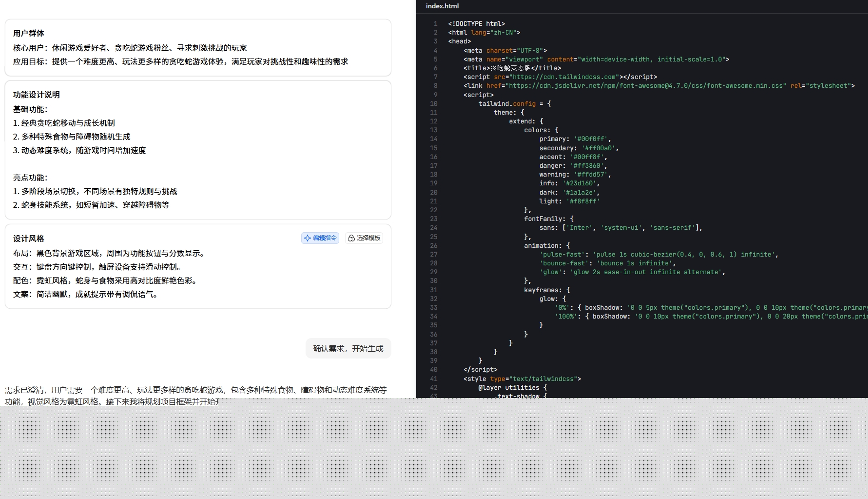Click line number 26 in the gutter

pyautogui.click(x=433, y=245)
